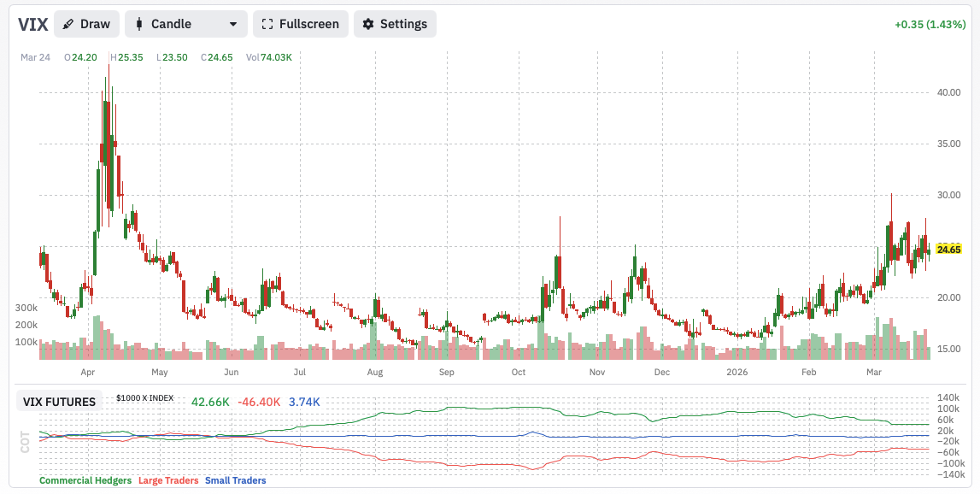Click the Feb label on time axis
The image size is (980, 494).
[x=809, y=372]
